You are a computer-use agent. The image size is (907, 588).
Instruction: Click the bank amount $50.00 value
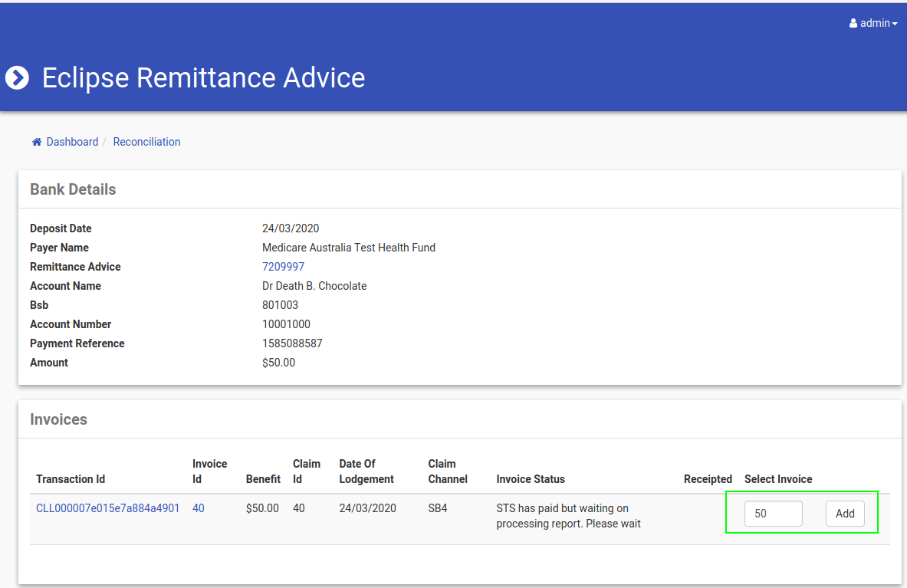pos(278,363)
